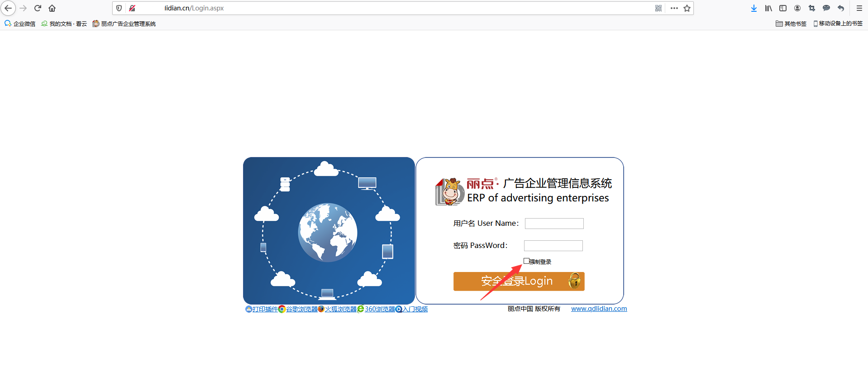
Task: Go to the browser home page icon
Action: [52, 8]
